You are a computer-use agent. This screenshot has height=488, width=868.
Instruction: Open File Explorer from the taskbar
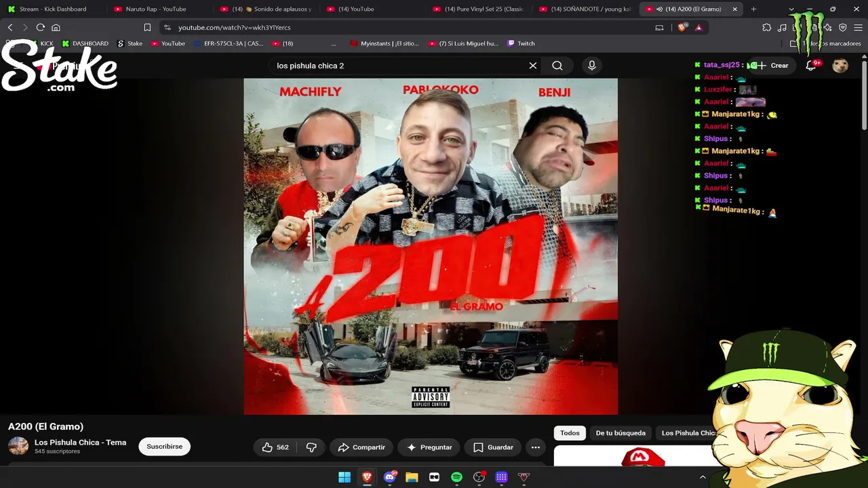pyautogui.click(x=412, y=477)
